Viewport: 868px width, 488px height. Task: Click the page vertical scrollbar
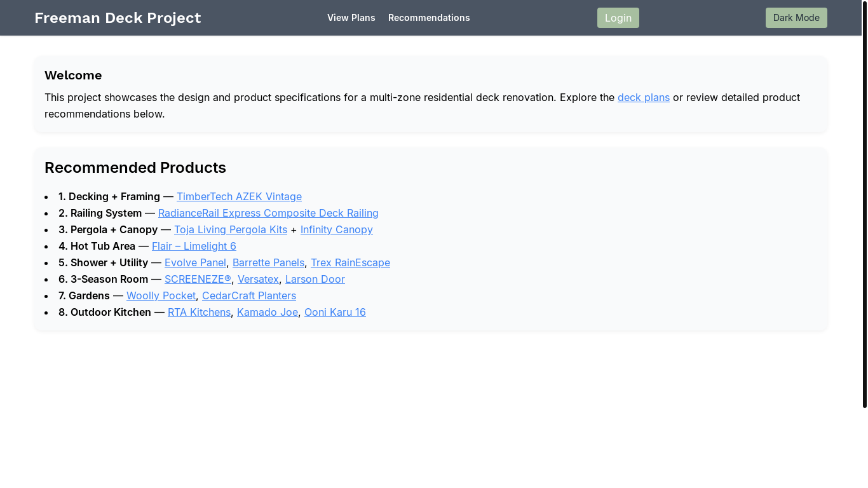coord(865,203)
